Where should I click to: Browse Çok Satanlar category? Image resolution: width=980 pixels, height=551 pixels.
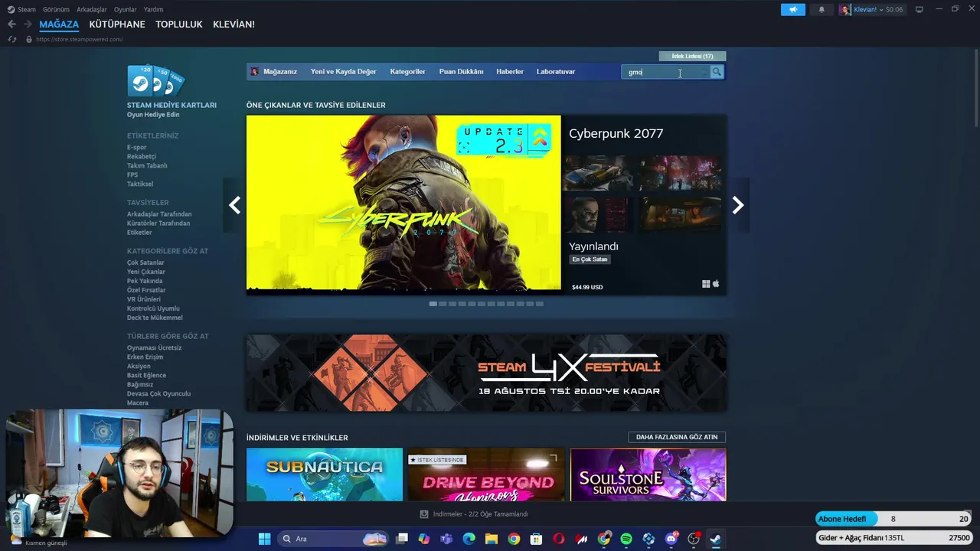(145, 262)
